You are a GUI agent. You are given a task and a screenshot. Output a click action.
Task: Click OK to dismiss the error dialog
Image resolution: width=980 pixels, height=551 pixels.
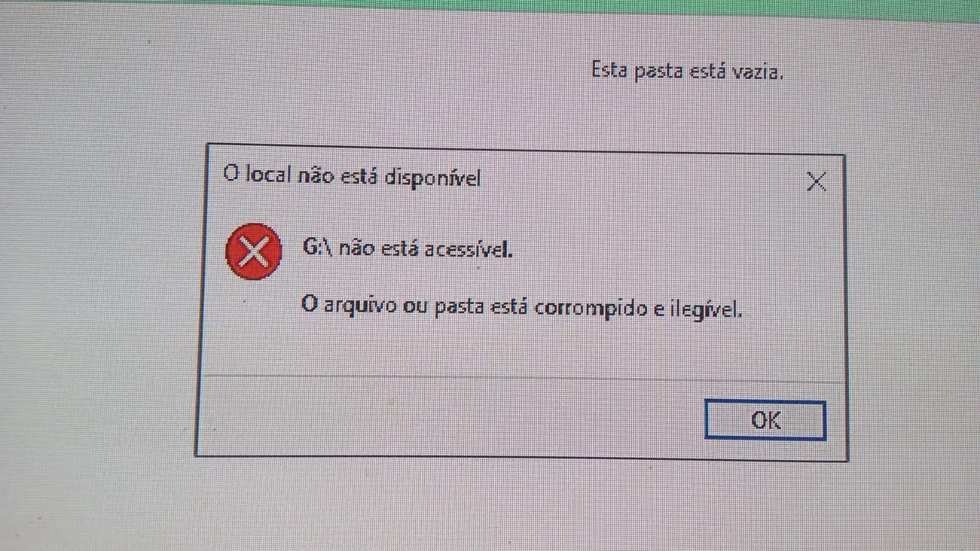pos(765,420)
